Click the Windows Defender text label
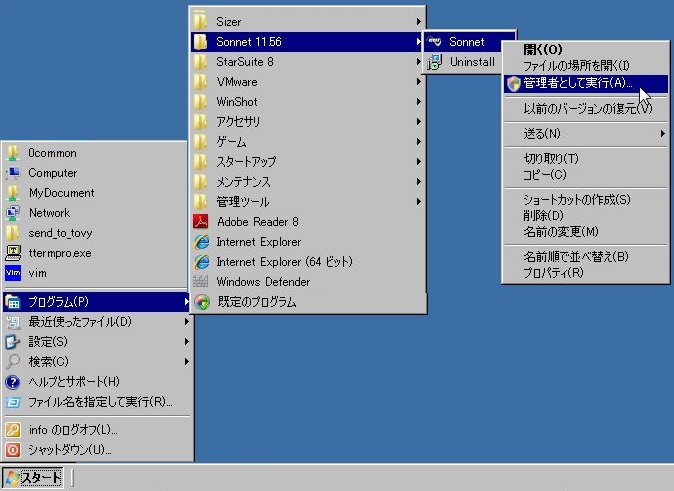Viewport: 674px width, 491px height. [x=263, y=282]
